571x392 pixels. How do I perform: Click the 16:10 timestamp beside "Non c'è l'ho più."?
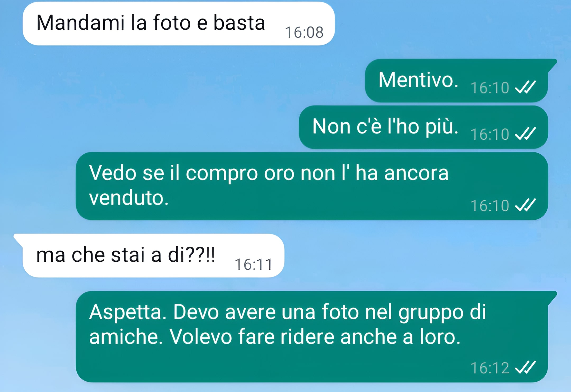coord(490,134)
